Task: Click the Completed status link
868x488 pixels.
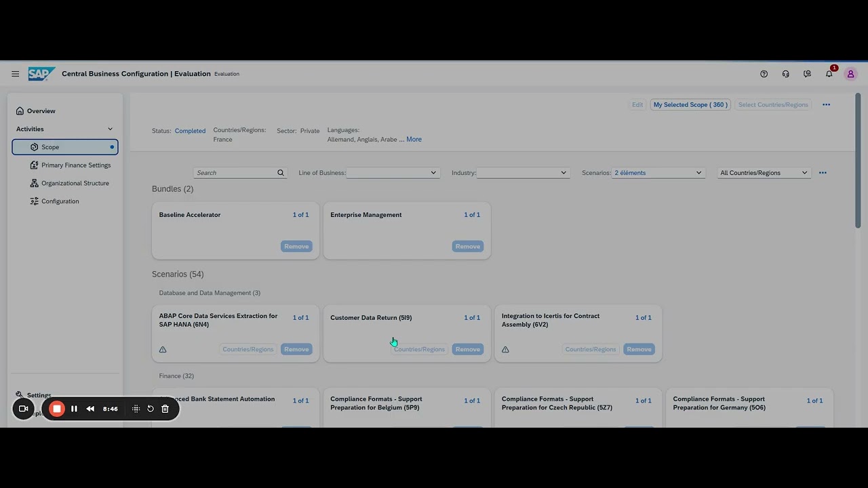Action: [190, 131]
